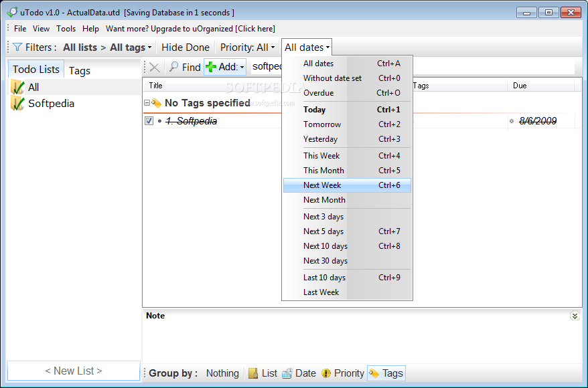
Task: Close the All dates dropdown button
Action: (x=307, y=47)
